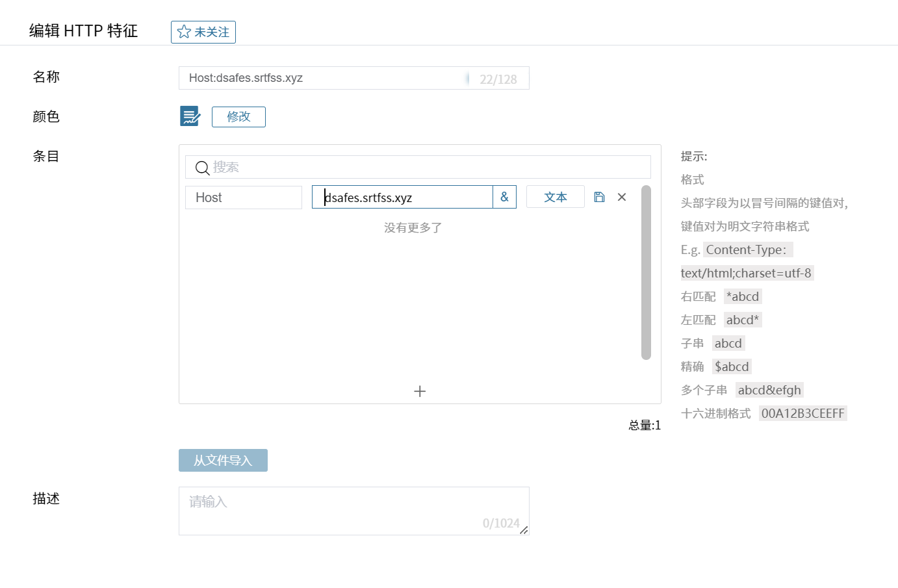Image resolution: width=898 pixels, height=588 pixels.
Task: Delete the Host entry with X icon
Action: tap(622, 197)
